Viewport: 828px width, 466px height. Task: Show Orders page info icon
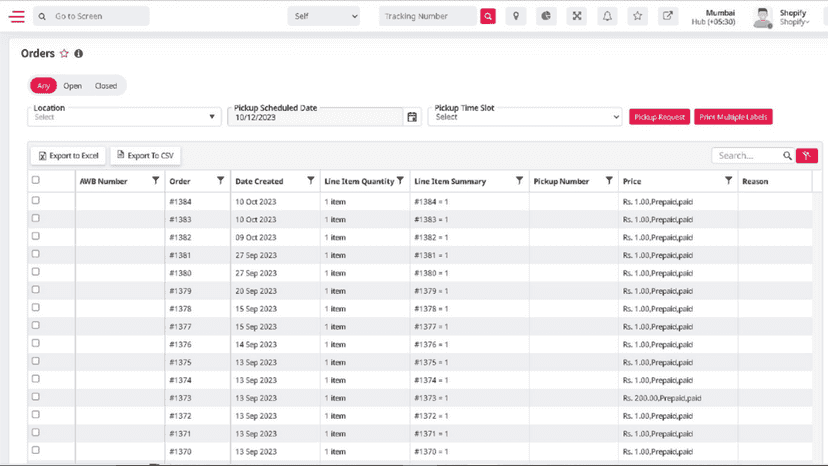click(x=79, y=53)
